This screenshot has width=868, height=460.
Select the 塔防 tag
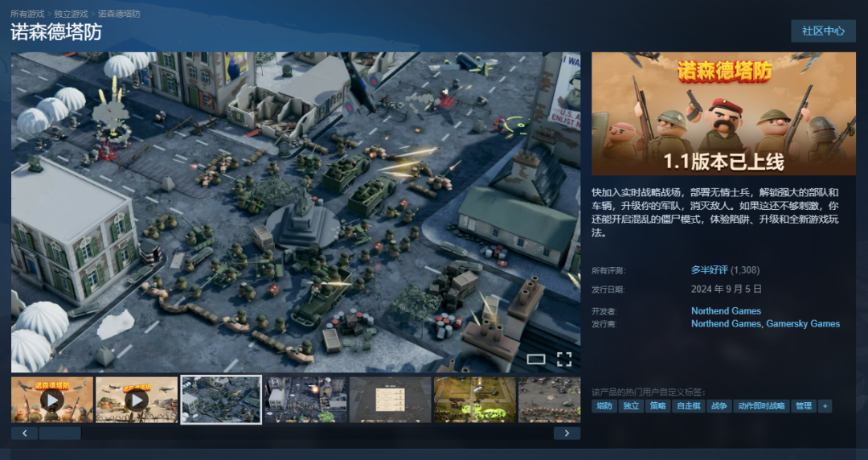[604, 405]
